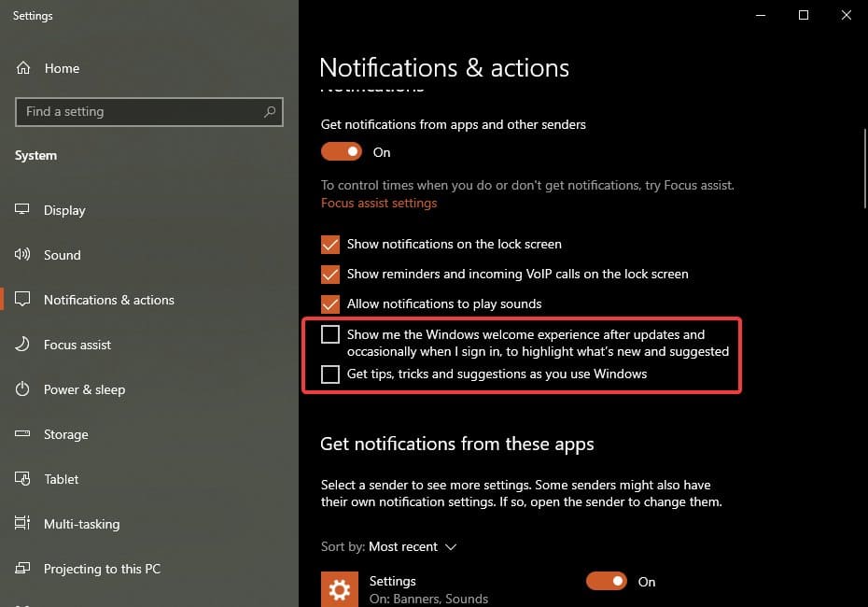Click the Storage drive icon

pyautogui.click(x=22, y=433)
